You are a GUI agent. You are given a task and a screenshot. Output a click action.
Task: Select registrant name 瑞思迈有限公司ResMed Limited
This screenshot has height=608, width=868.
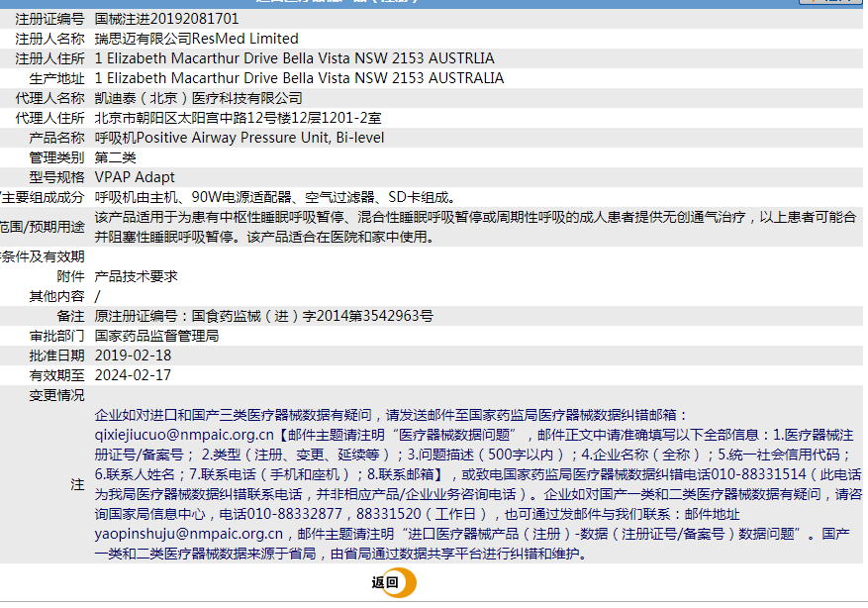197,39
